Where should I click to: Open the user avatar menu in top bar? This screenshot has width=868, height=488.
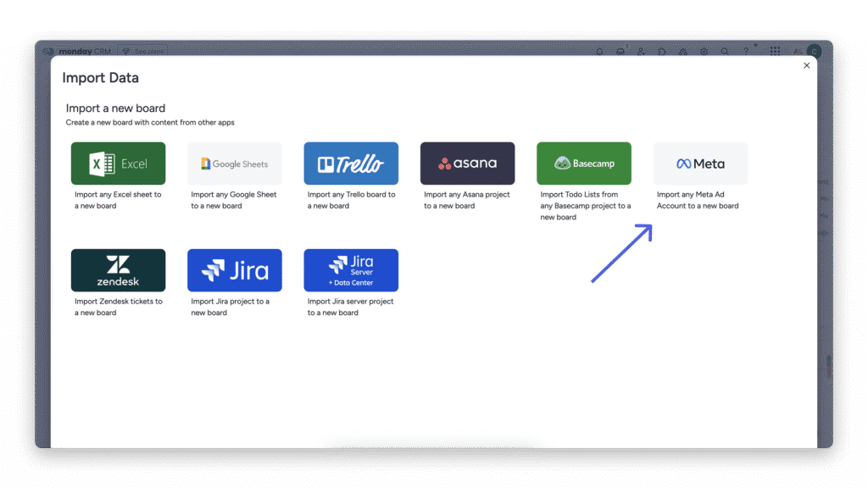(814, 52)
